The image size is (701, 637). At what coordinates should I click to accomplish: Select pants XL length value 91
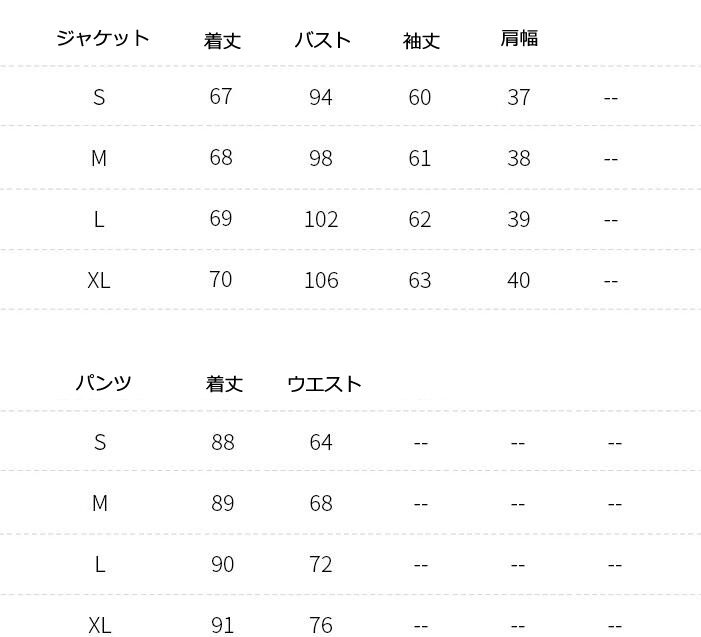click(x=223, y=625)
